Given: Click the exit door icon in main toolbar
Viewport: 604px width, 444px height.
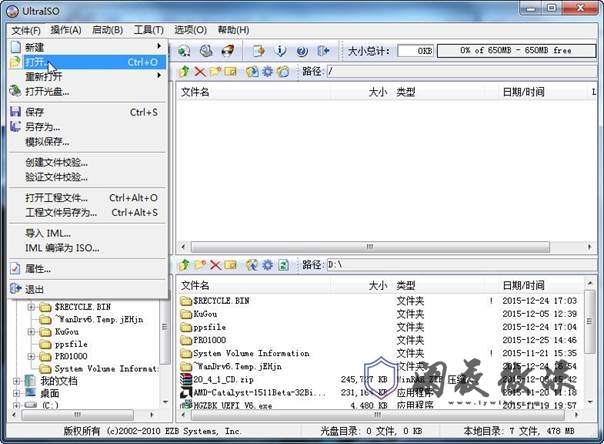Looking at the screenshot, I should coord(324,50).
